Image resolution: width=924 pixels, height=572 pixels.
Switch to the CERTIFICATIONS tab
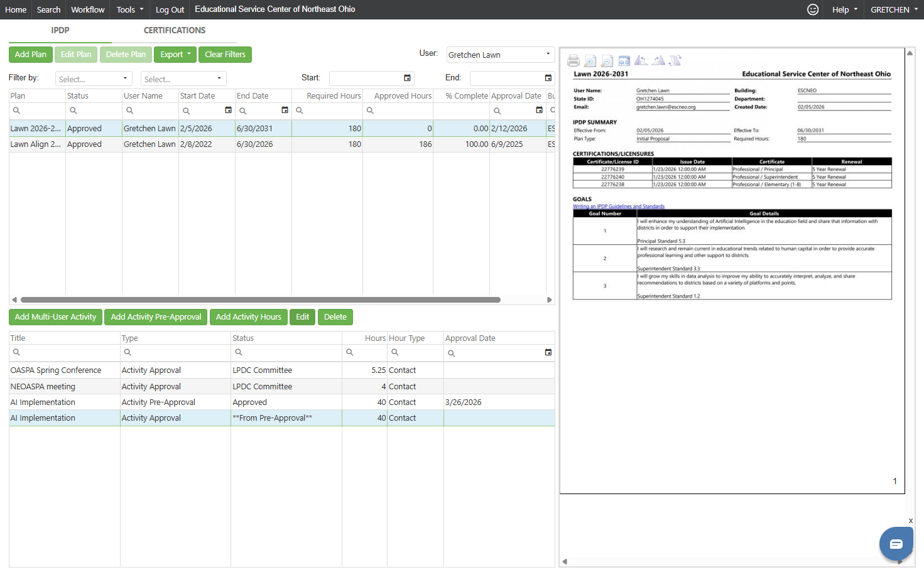(x=175, y=30)
